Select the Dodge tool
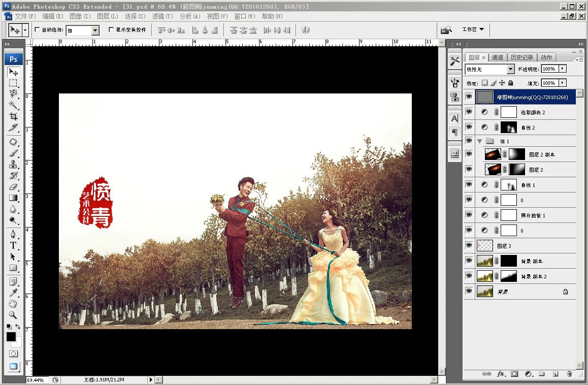This screenshot has width=588, height=385. (13, 220)
